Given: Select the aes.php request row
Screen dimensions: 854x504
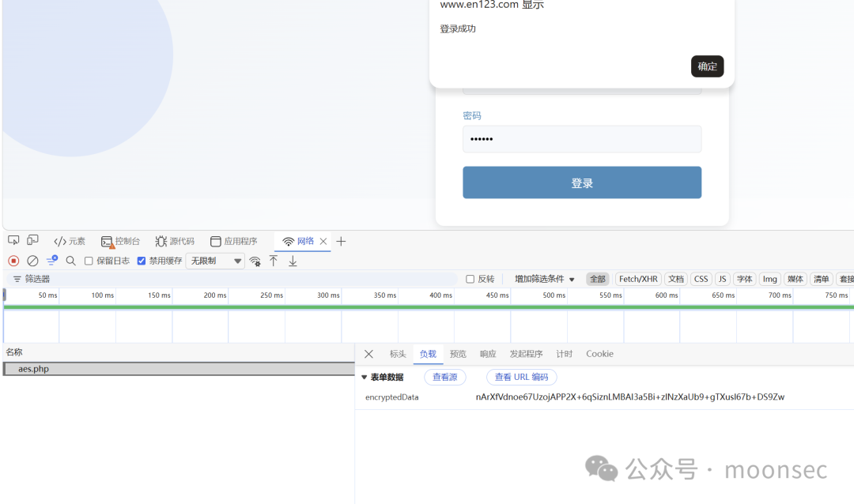Looking at the screenshot, I should point(179,369).
